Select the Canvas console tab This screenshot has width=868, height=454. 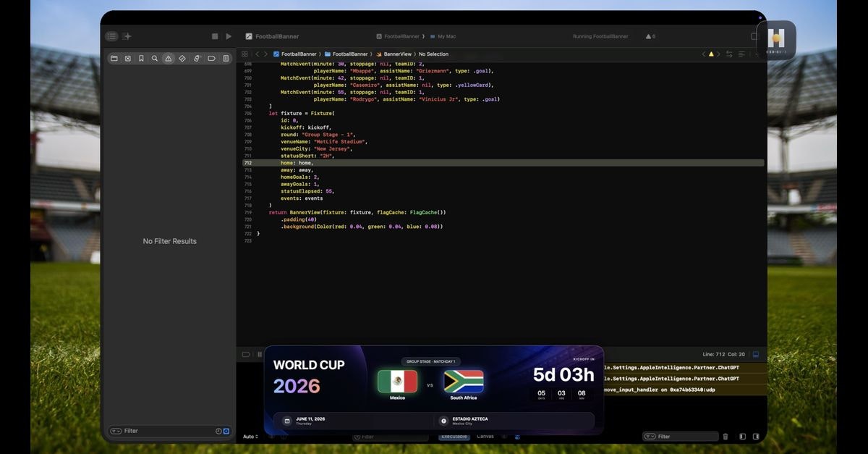pos(485,437)
